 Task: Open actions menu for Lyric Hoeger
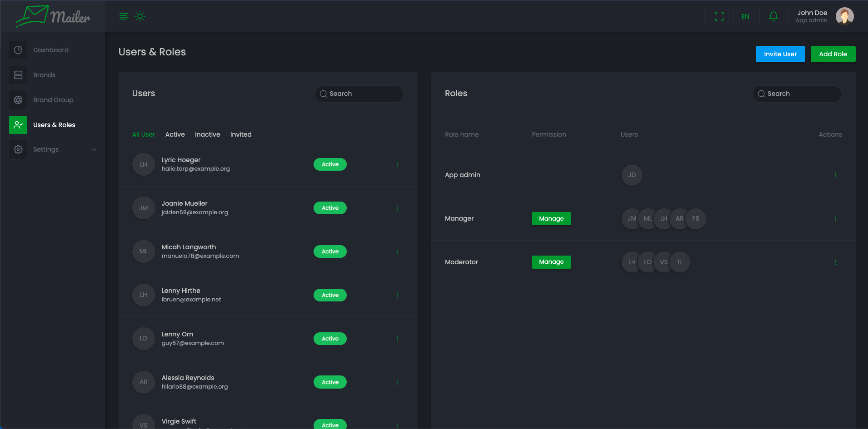397,164
